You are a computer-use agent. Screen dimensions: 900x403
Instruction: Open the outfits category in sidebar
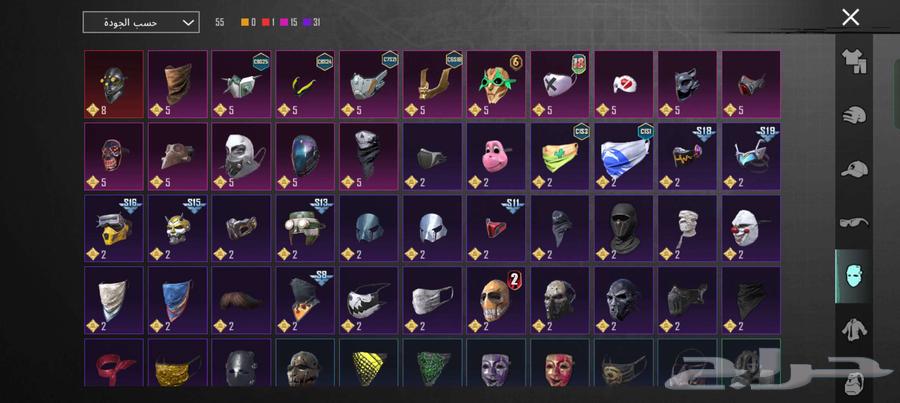click(854, 61)
